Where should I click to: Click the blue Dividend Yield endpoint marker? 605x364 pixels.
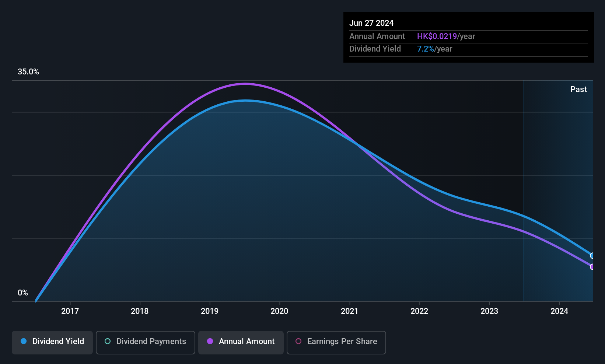[x=592, y=256]
